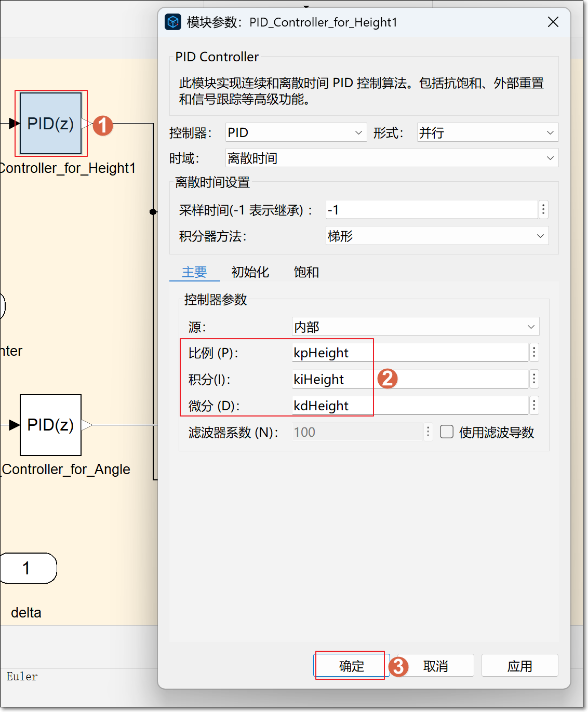Open more options for 采样时间 field
Screen dimensions: 588x712
tap(543, 209)
